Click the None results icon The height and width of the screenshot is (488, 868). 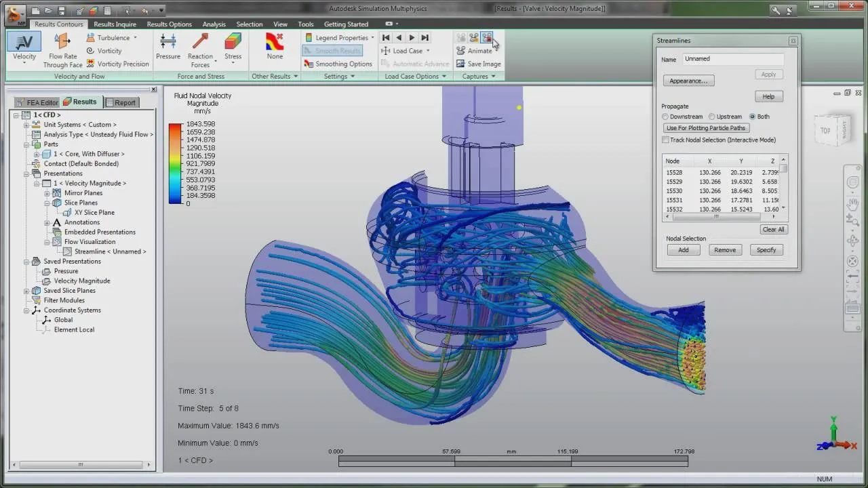[275, 42]
